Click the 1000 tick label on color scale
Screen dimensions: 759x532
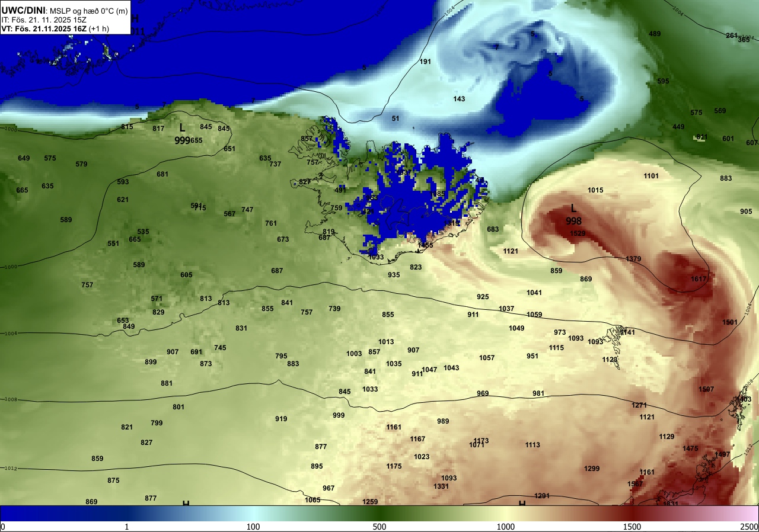click(505, 527)
